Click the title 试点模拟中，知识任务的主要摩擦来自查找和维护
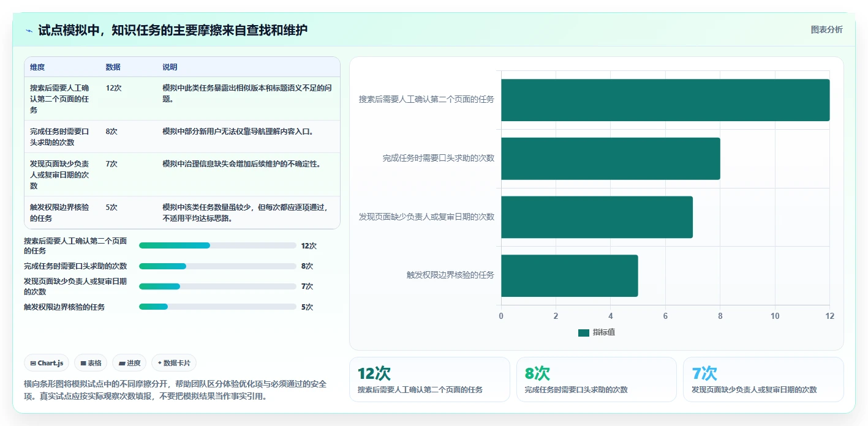This screenshot has height=426, width=868. point(173,30)
